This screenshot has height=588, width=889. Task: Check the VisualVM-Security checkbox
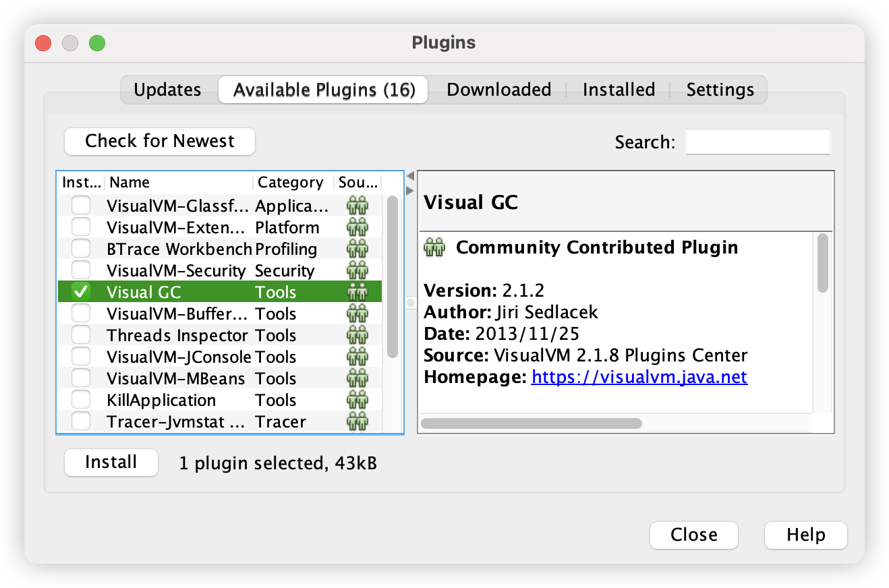[81, 270]
